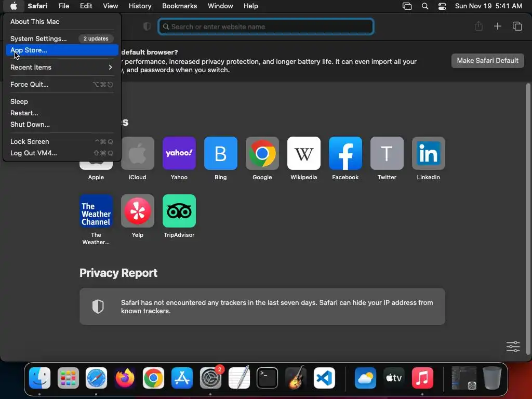
Task: Open The Weather Channel favorite tile
Action: pyautogui.click(x=96, y=211)
